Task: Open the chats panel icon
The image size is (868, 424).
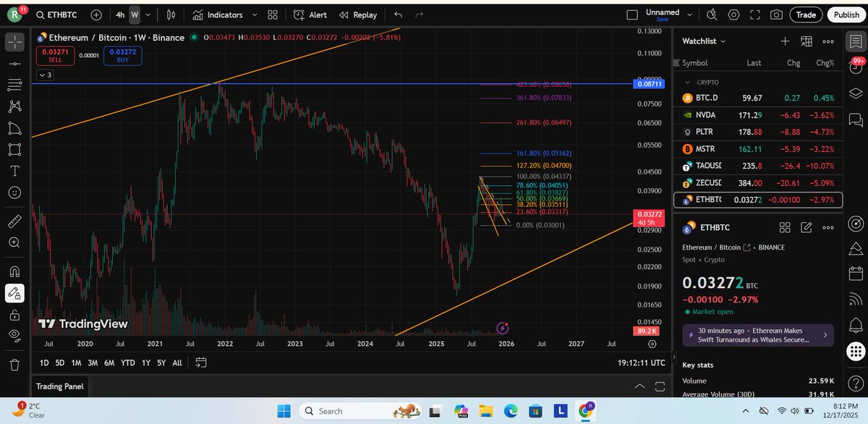Action: point(856,119)
